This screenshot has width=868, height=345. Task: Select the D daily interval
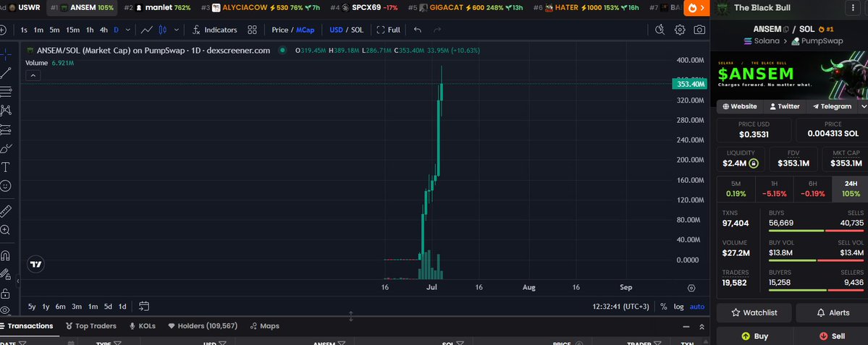pyautogui.click(x=117, y=30)
